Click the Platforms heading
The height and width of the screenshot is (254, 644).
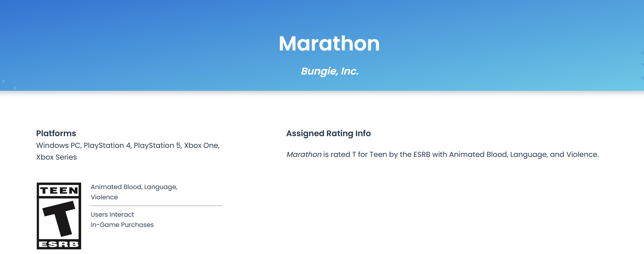56,133
